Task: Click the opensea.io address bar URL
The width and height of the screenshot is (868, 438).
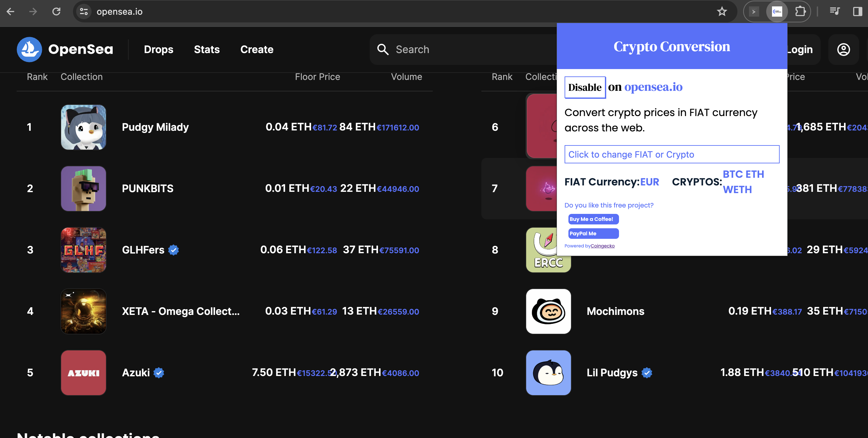Action: tap(120, 12)
